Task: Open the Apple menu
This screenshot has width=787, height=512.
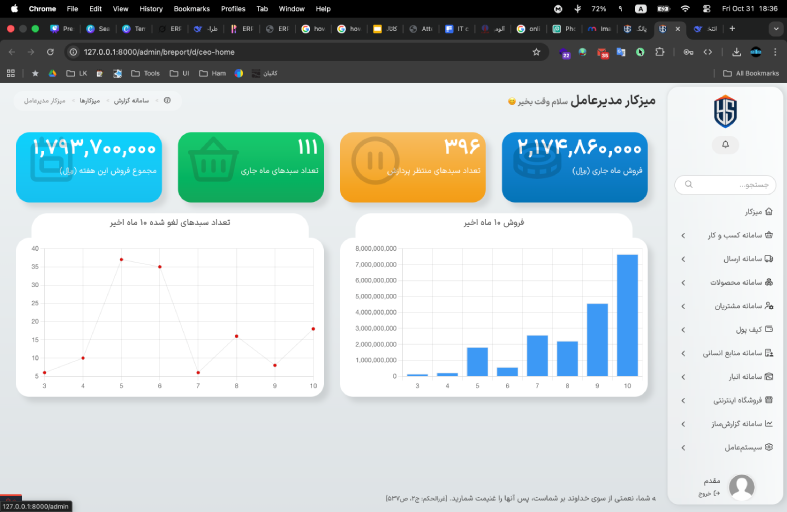Action: (x=15, y=9)
